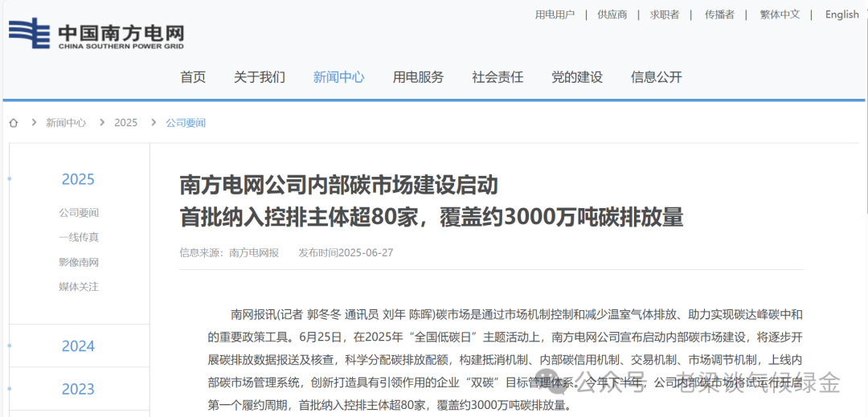This screenshot has height=417, width=868.
Task: Open 社会责任 menu item
Action: pos(497,77)
